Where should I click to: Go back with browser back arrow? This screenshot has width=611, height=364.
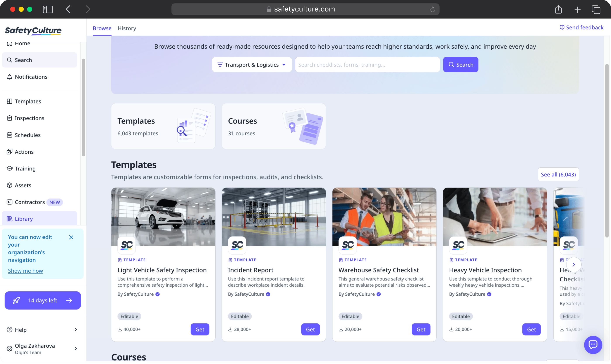[68, 9]
